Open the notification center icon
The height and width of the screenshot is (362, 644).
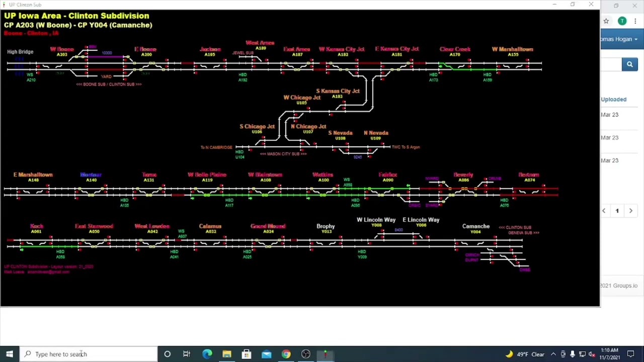point(630,354)
